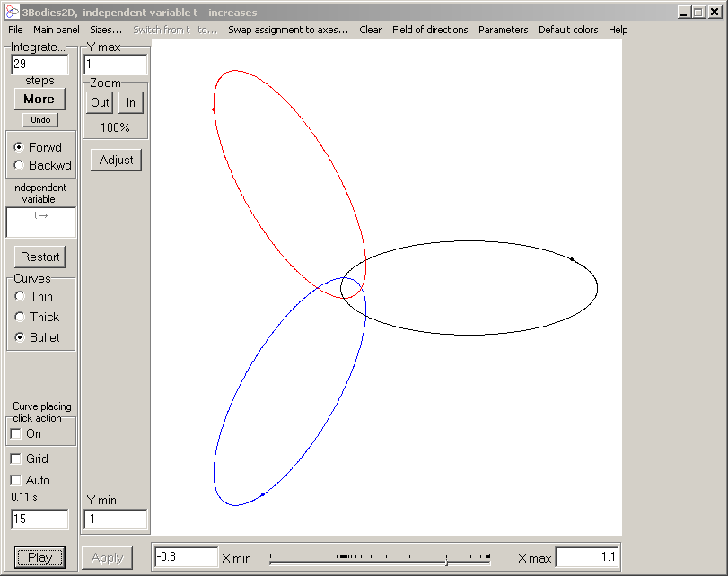Click Zoom In button

[131, 102]
